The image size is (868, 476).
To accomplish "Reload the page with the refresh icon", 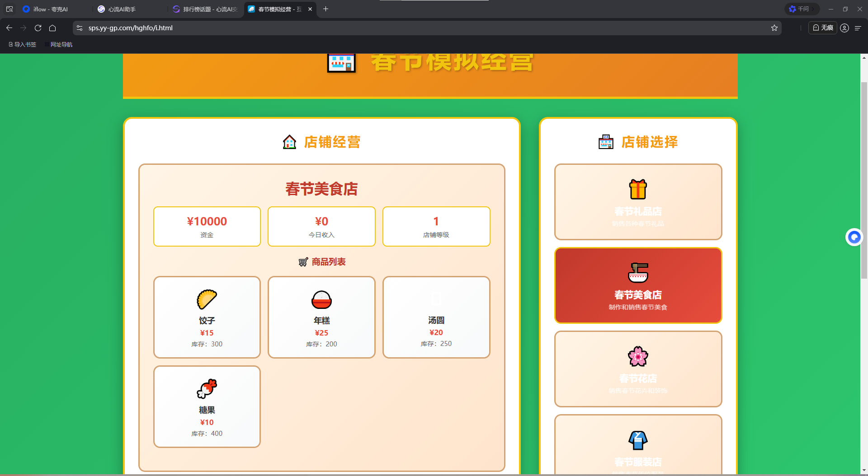I will tap(38, 28).
